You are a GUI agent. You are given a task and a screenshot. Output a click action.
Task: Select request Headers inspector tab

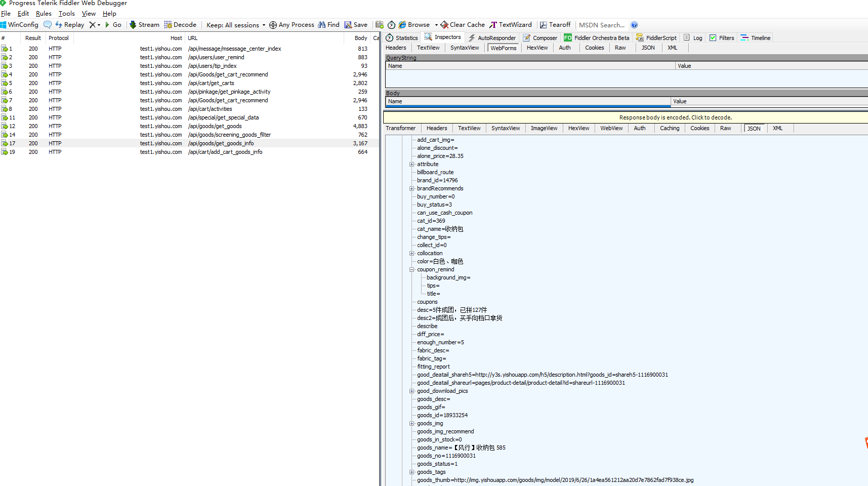coord(396,48)
